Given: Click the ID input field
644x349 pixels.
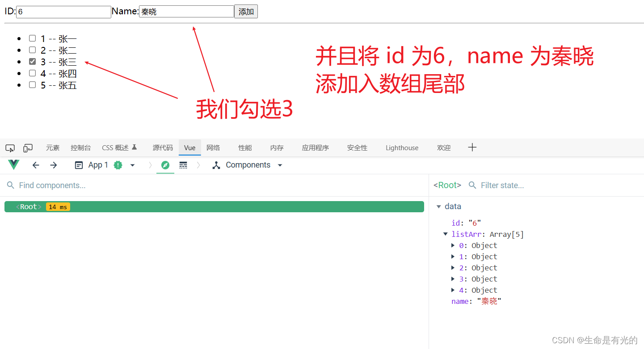Looking at the screenshot, I should click(63, 12).
